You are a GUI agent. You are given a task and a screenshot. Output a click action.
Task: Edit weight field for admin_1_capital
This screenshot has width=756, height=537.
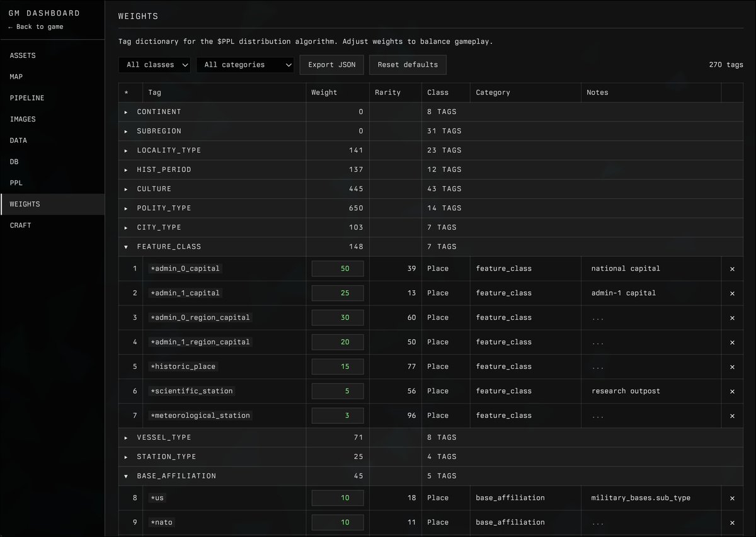(338, 293)
